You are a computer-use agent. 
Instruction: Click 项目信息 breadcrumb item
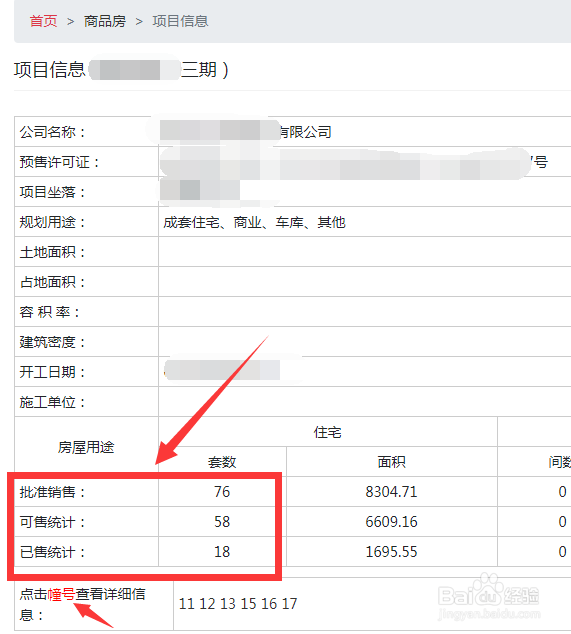pos(180,21)
